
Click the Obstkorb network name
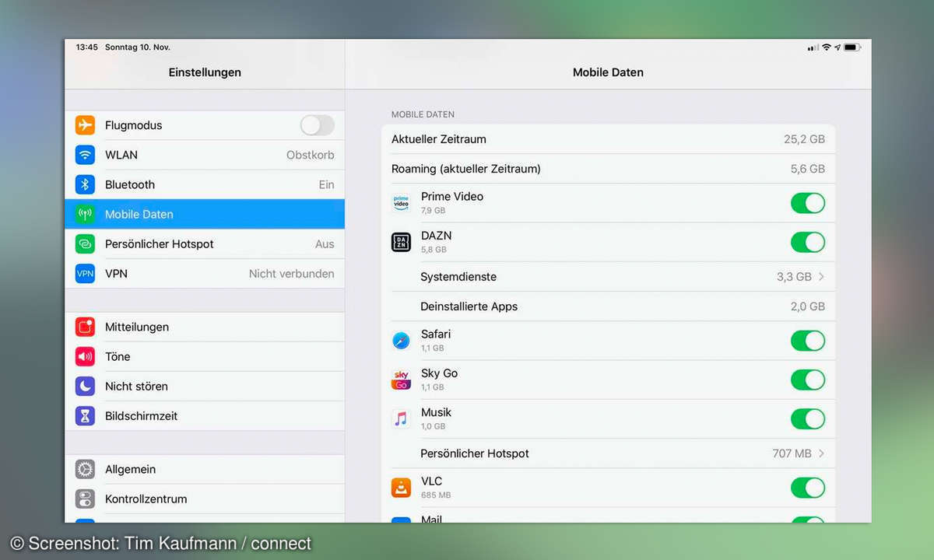point(311,155)
